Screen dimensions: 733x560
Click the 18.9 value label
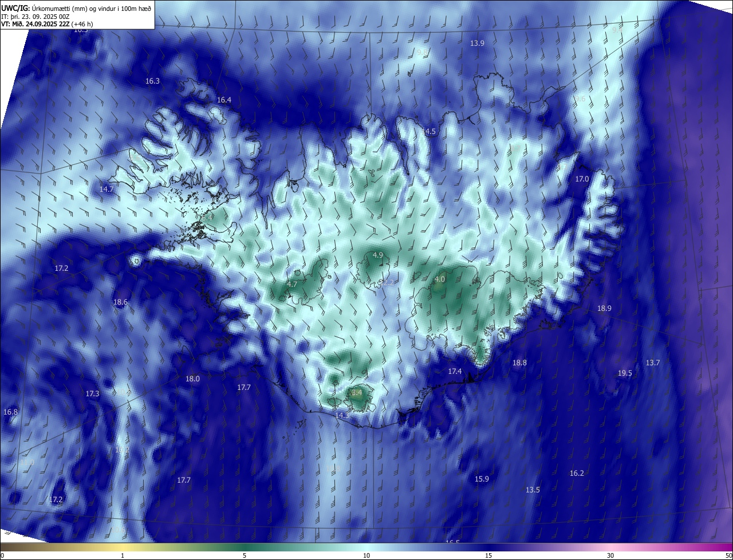(604, 309)
